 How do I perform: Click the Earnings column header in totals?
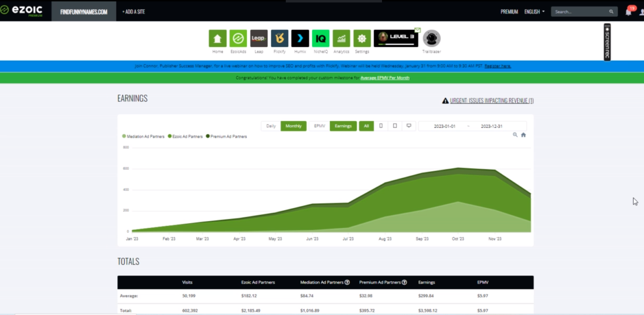click(x=426, y=282)
